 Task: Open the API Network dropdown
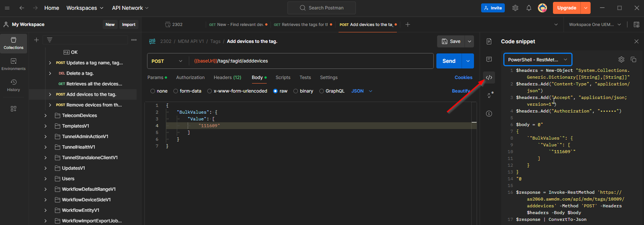tap(130, 8)
